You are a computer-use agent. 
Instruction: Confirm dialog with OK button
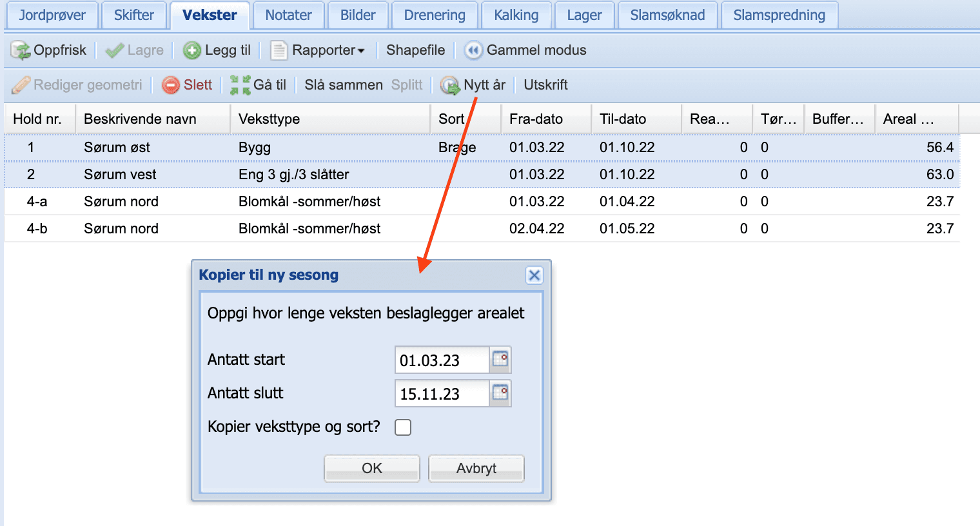(372, 469)
